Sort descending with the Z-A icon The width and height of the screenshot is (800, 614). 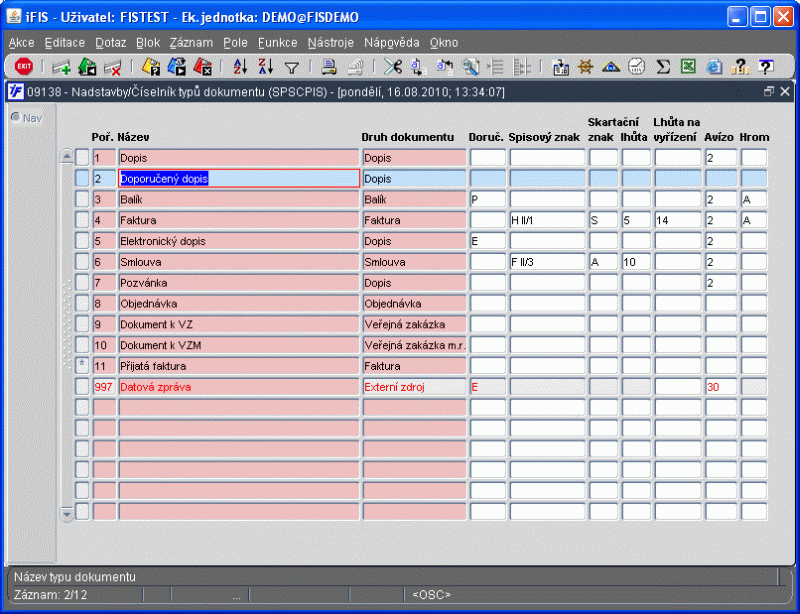265,66
